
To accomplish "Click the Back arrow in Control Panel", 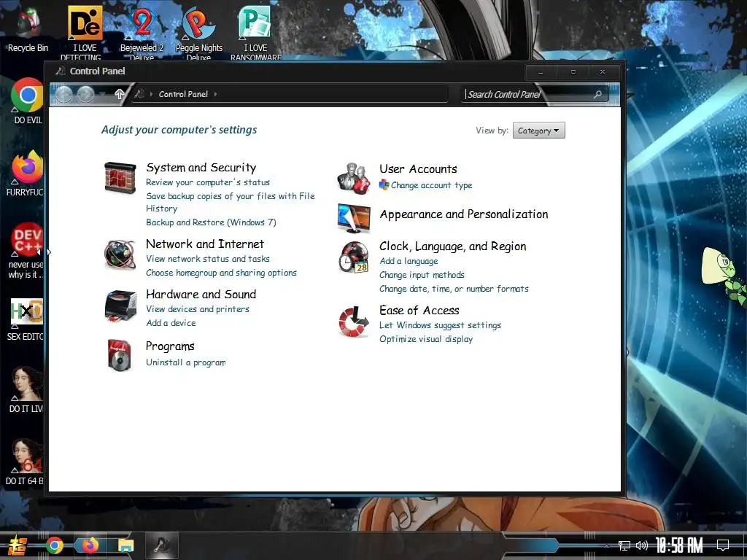I will tap(64, 94).
